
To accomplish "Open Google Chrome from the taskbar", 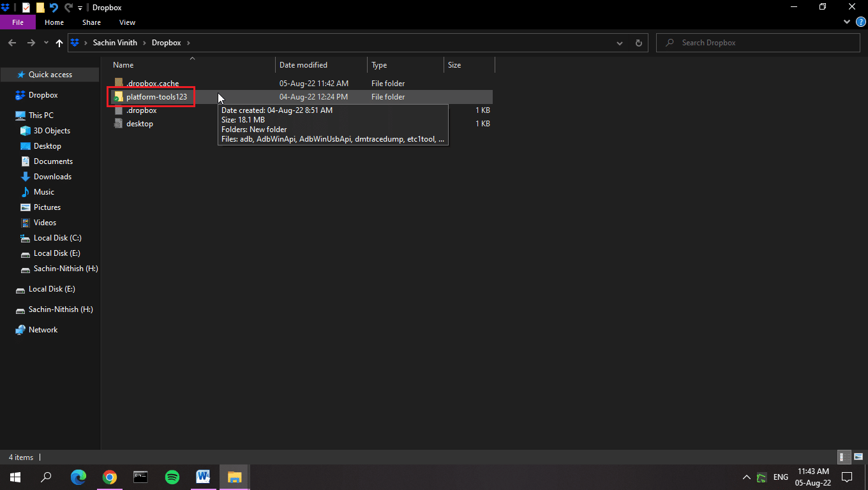I will (109, 477).
